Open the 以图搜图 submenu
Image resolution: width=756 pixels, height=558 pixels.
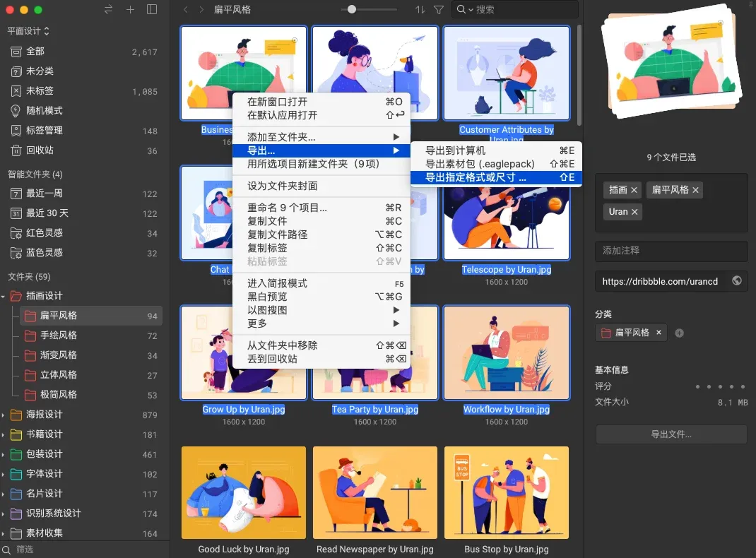tap(321, 310)
